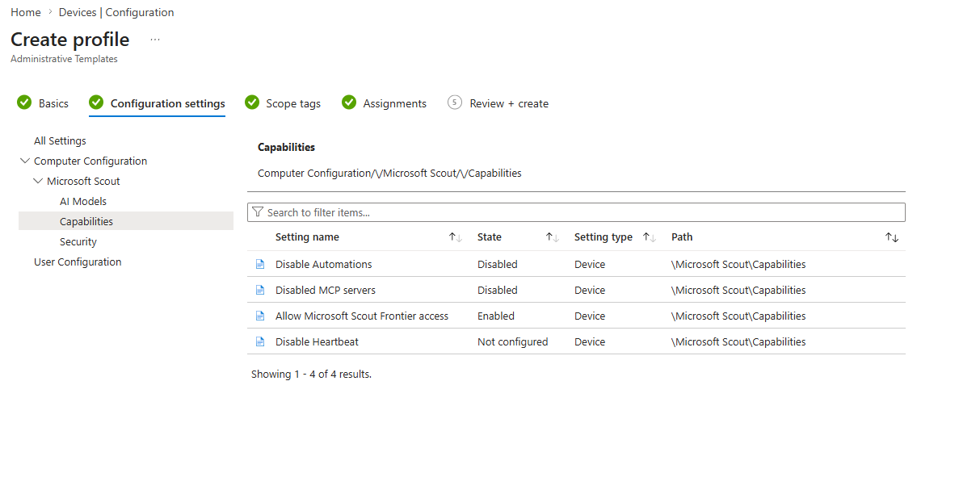Select the Security tree item
Viewport: 980px width, 494px height.
pos(78,241)
